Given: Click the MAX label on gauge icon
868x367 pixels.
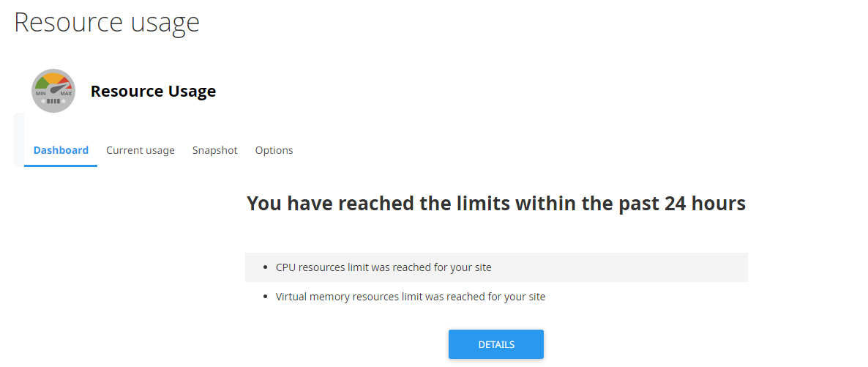Looking at the screenshot, I should (65, 94).
